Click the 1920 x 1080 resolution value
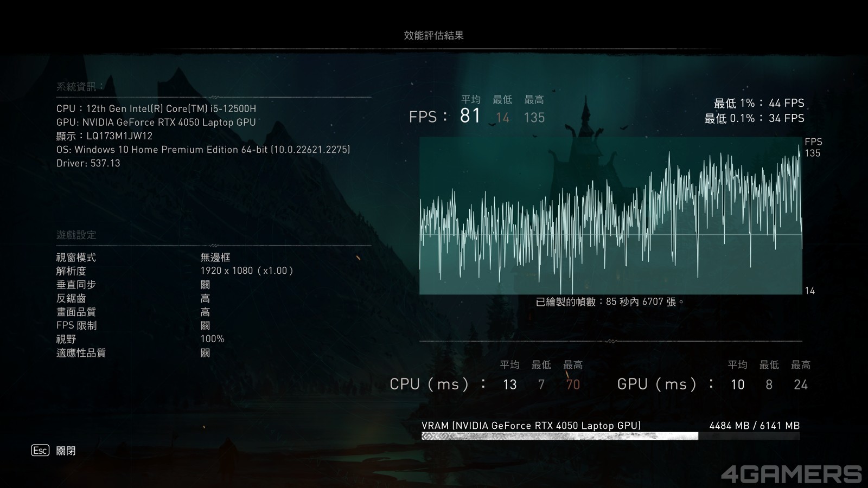This screenshot has width=868, height=488. coord(247,271)
